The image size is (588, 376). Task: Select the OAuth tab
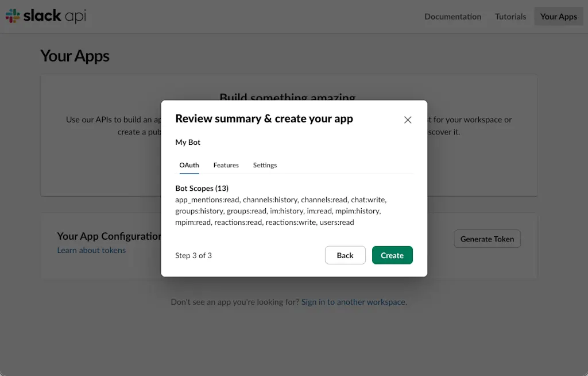point(189,165)
